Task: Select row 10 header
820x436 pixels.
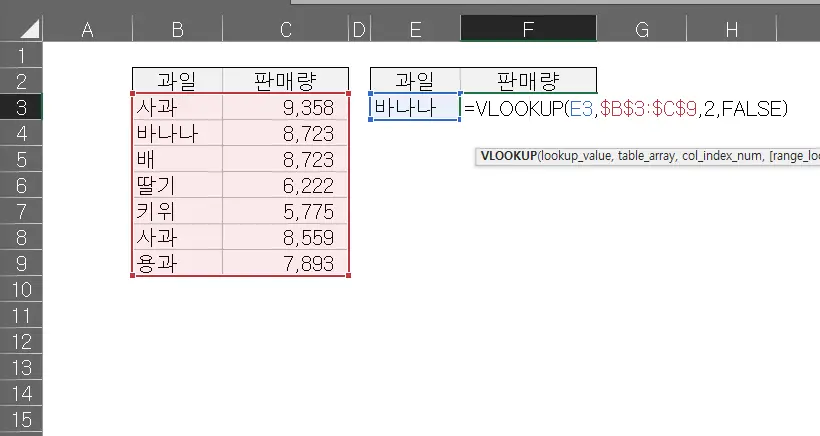Action: (21, 290)
